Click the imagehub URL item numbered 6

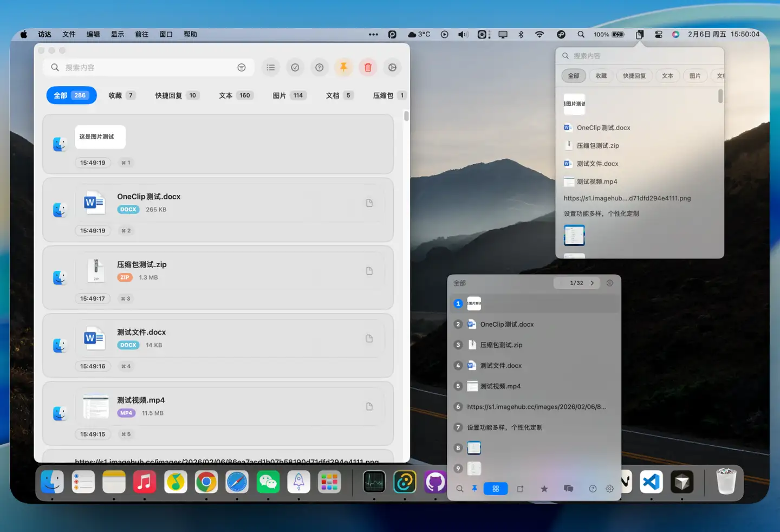536,407
